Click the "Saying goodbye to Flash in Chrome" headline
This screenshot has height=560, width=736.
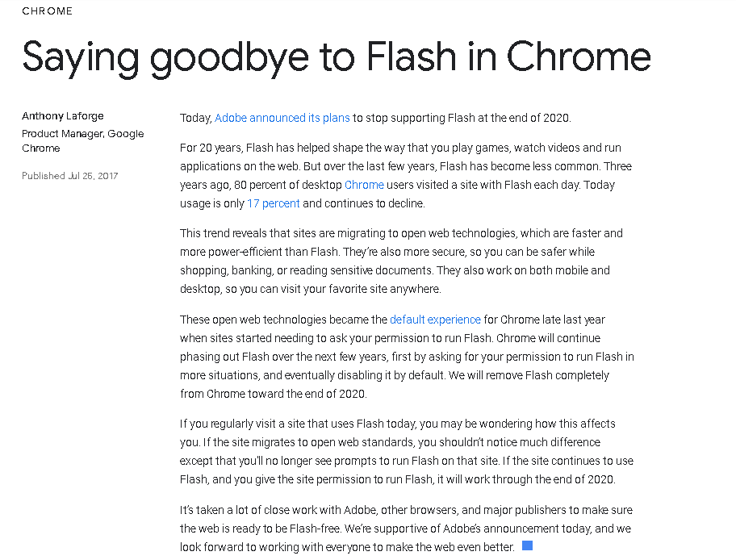click(336, 56)
